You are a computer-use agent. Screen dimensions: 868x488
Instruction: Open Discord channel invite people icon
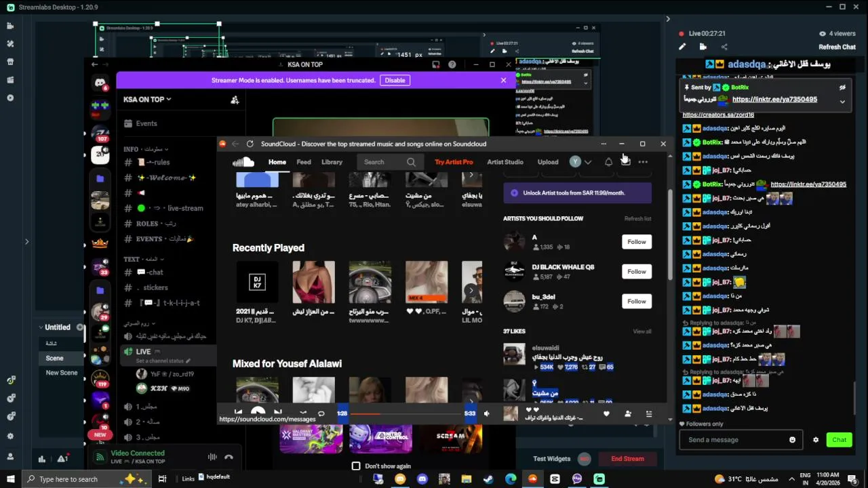[235, 100]
